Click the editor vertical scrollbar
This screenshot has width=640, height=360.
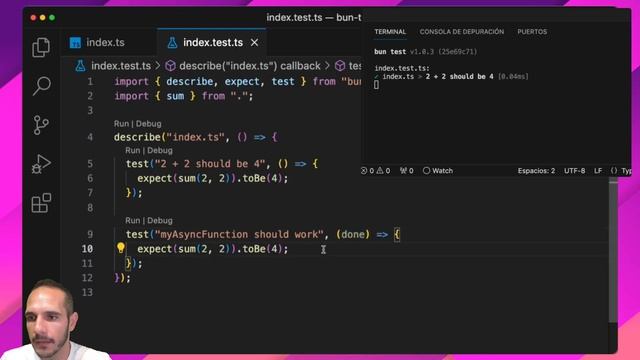click(613, 251)
